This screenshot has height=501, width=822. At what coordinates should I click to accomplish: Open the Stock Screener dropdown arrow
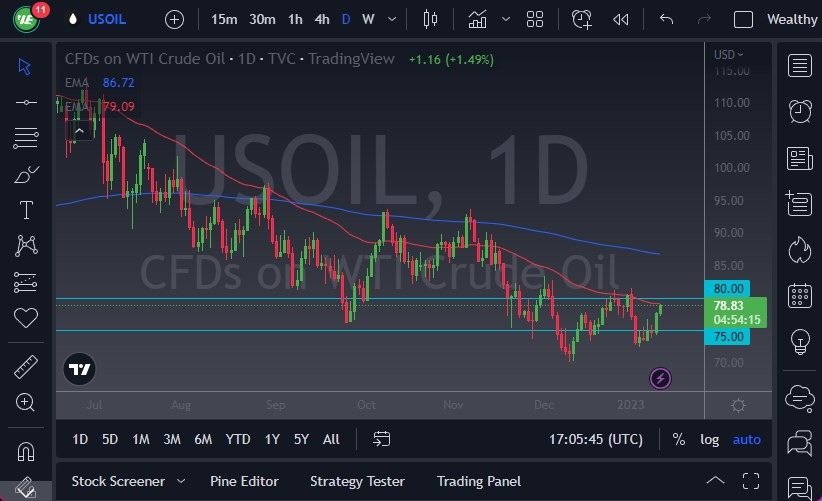pyautogui.click(x=181, y=481)
